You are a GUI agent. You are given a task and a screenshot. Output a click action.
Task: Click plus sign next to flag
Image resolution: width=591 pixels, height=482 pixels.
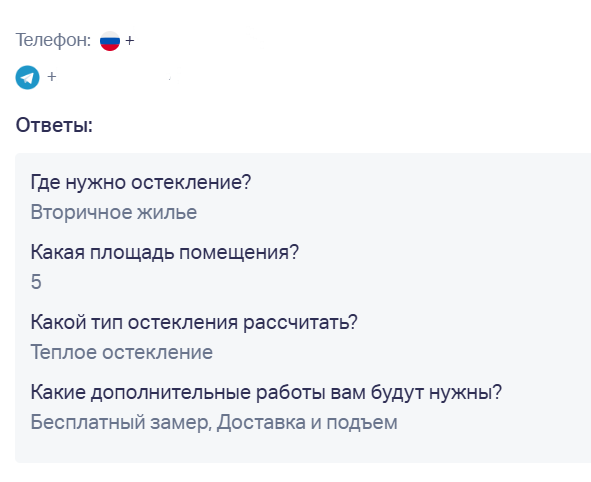click(130, 40)
